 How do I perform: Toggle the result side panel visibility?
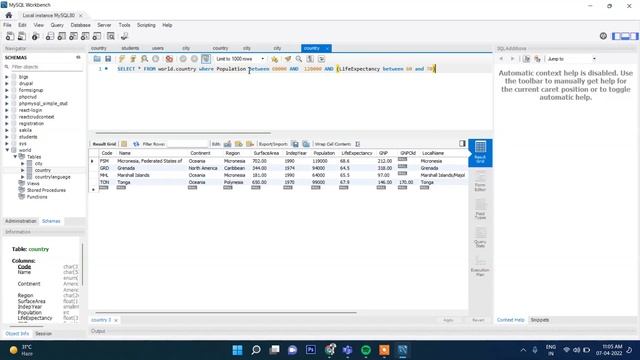tap(462, 143)
